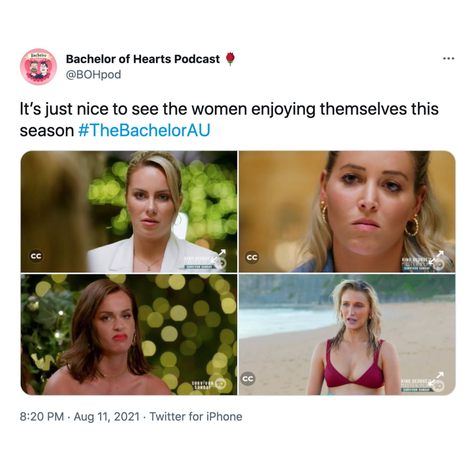The height and width of the screenshot is (476, 476).
Task: Click the fullscreen arrows on the beach image
Action: tap(437, 378)
